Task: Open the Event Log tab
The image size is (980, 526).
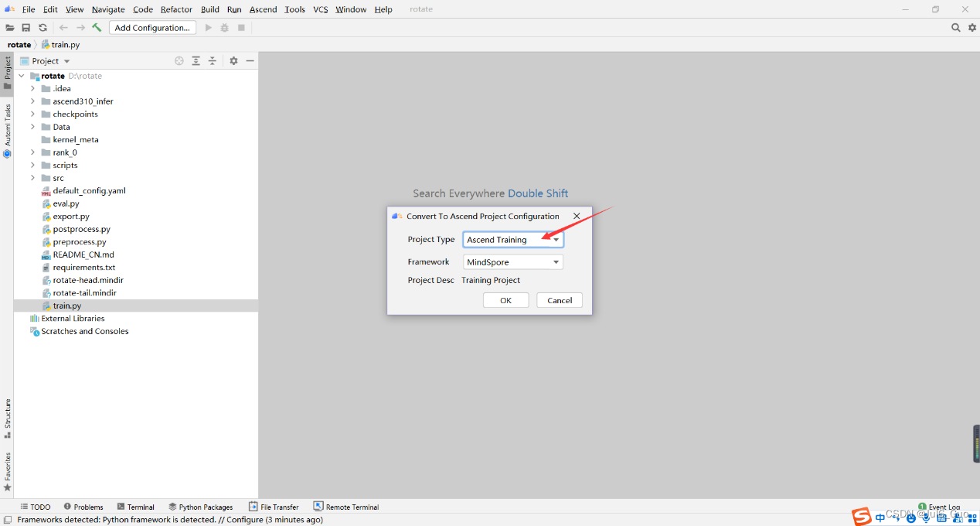Action: pos(940,507)
